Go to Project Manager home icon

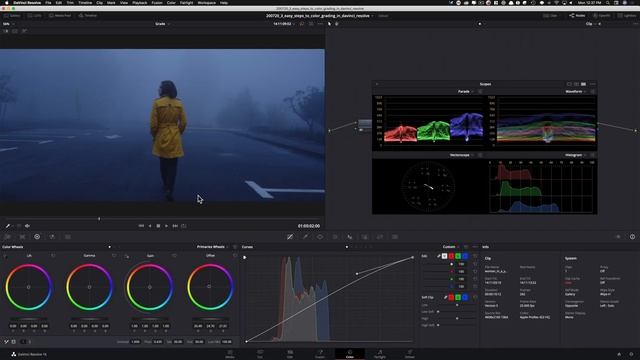pos(619,354)
